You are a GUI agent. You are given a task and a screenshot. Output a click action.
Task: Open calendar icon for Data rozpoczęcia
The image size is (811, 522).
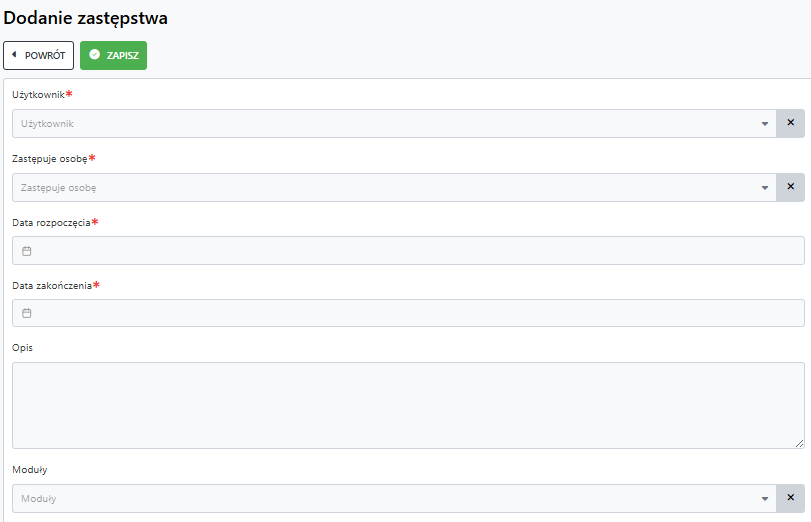(x=27, y=251)
